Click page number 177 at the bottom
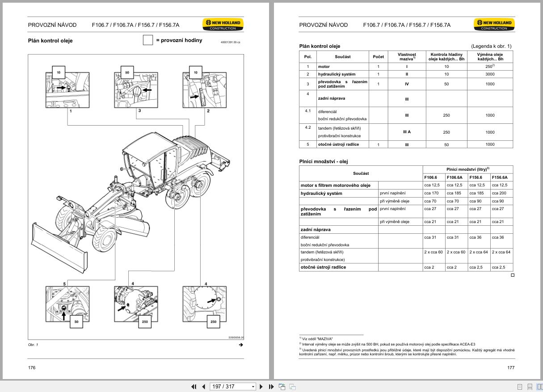The height and width of the screenshot is (392, 543). tap(511, 367)
